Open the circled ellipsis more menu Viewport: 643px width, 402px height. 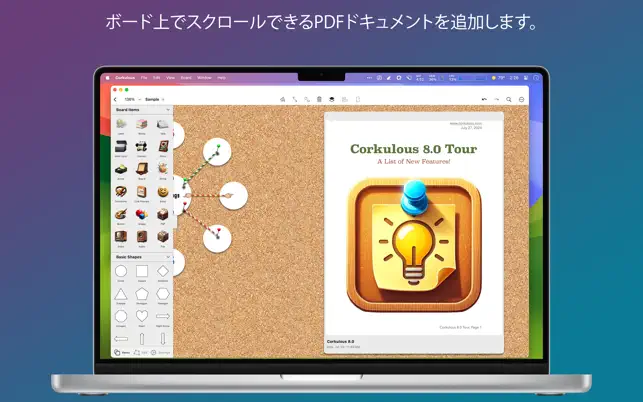pos(522,99)
